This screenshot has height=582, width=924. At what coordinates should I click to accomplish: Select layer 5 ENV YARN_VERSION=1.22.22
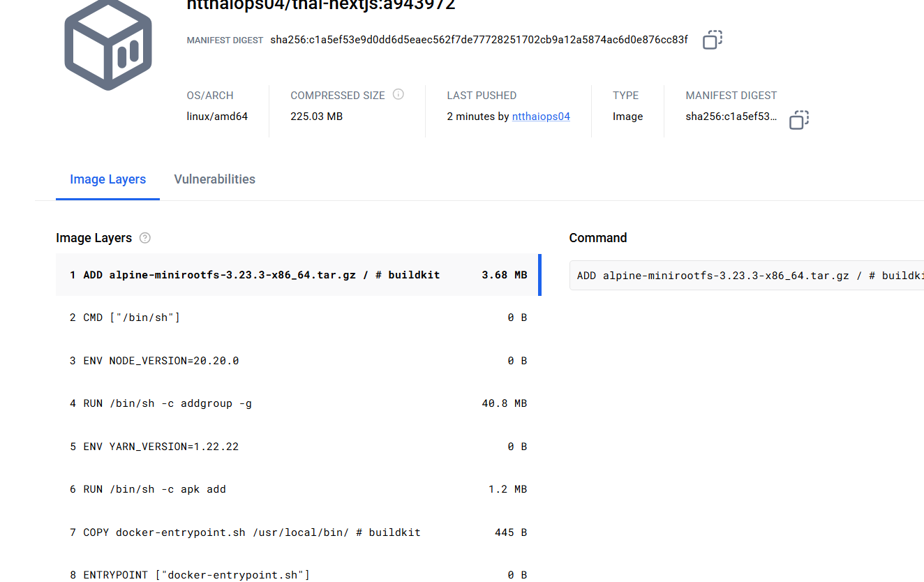[298, 447]
